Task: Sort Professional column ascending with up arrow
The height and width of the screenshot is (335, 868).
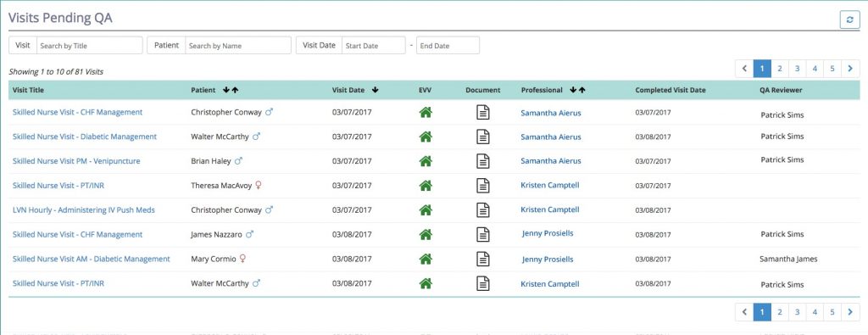Action: (x=581, y=90)
